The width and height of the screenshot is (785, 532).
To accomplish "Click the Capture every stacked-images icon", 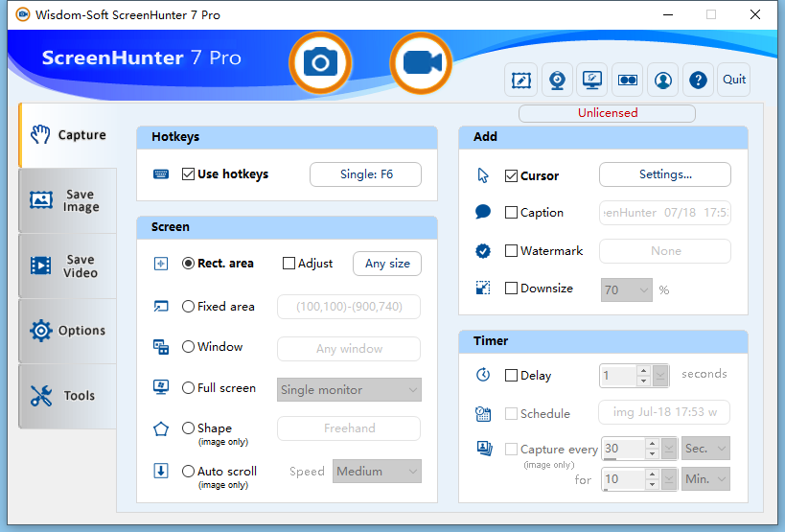I will tap(484, 448).
